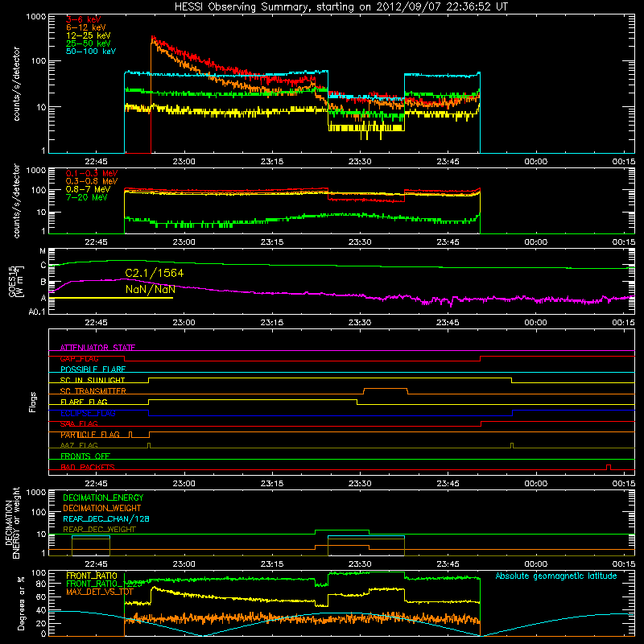This screenshot has width=644, height=644.
Task: Select the ATTENUATOR_STATE flag label
Action: pos(97,348)
